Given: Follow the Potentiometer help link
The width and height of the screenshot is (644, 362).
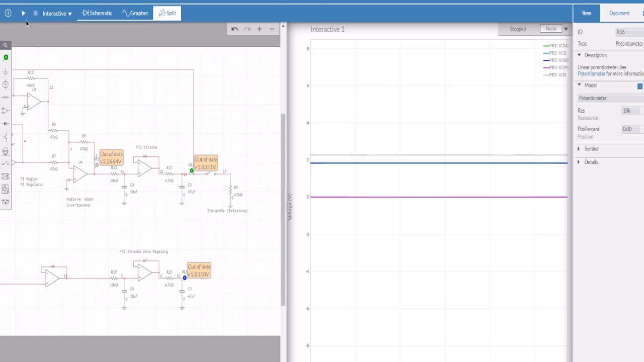Looking at the screenshot, I should pyautogui.click(x=591, y=74).
